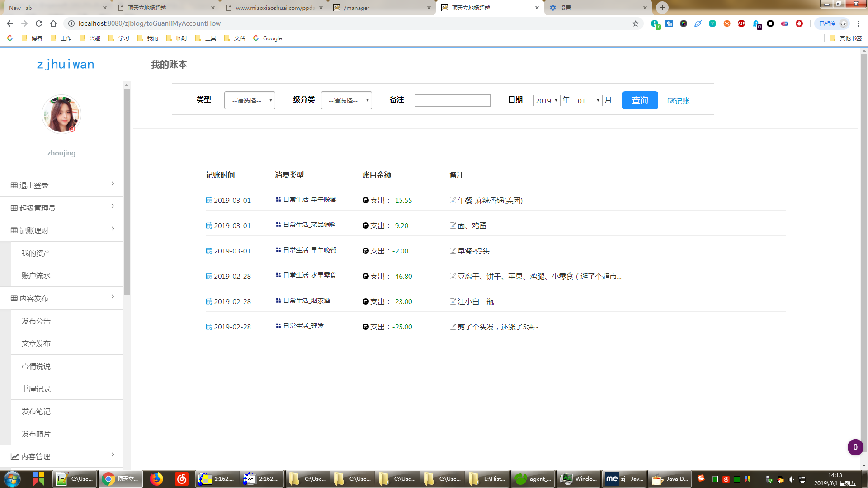Click the zjhuiwan logo link
The width and height of the screenshot is (868, 488).
[66, 64]
